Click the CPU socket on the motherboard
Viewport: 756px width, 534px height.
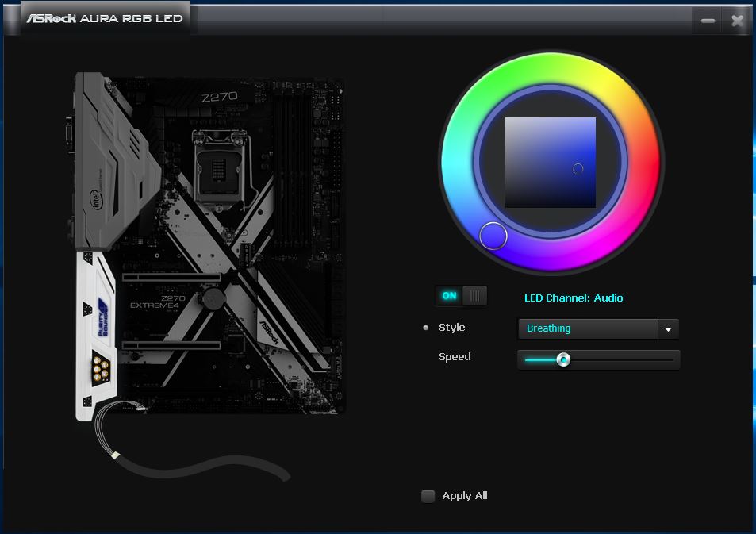(220, 168)
